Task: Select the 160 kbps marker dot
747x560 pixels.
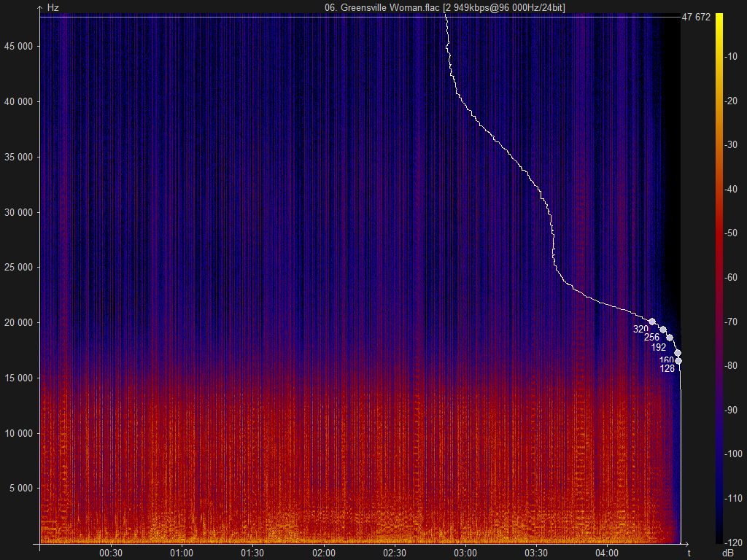Action: [x=678, y=353]
